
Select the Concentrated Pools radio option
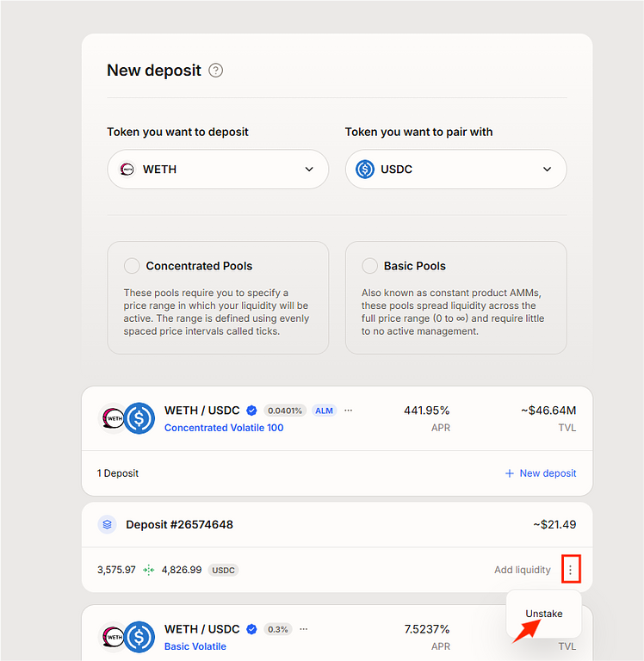click(x=132, y=266)
